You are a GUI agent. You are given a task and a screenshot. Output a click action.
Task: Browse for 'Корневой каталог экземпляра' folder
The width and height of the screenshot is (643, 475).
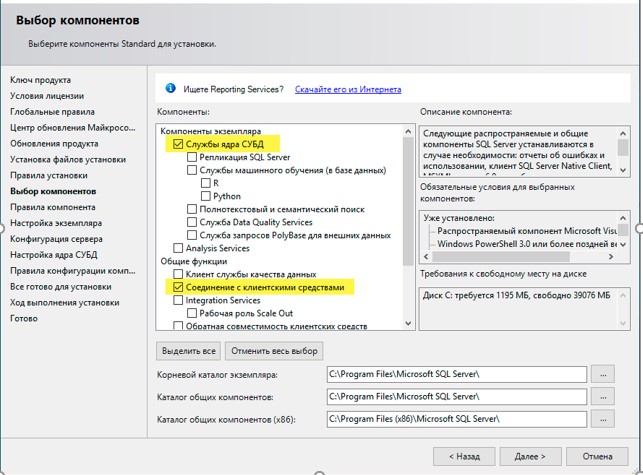(603, 375)
